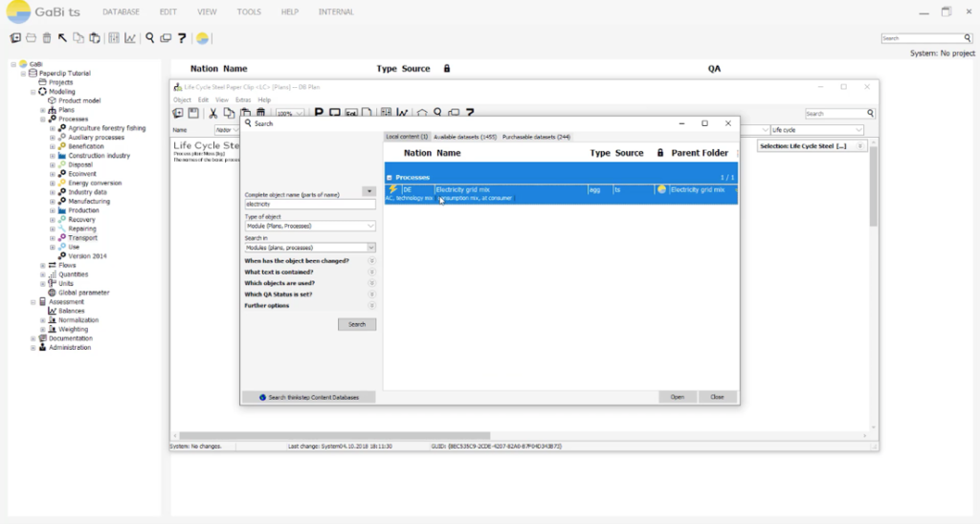This screenshot has height=524, width=980.
Task: Click the paste clipboard icon in main toolbar
Action: click(x=95, y=38)
